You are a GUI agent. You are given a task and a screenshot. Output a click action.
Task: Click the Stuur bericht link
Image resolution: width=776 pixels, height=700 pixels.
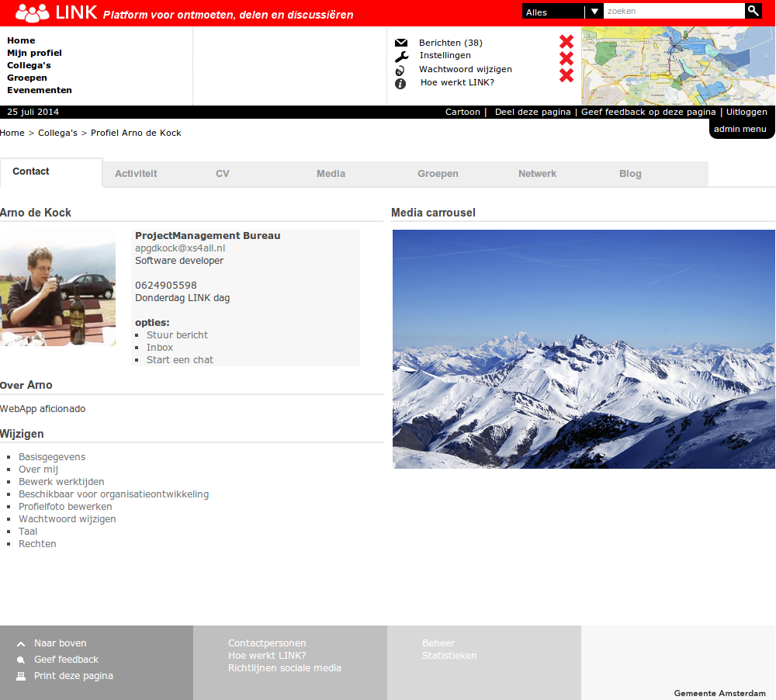point(177,335)
